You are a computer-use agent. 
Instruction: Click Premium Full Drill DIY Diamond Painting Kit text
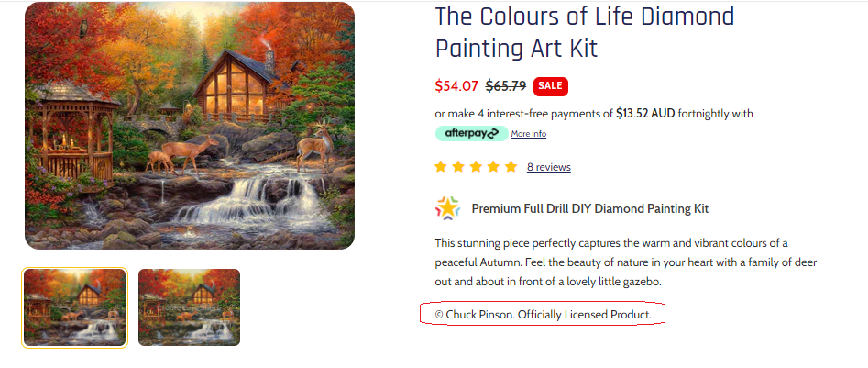coord(589,208)
